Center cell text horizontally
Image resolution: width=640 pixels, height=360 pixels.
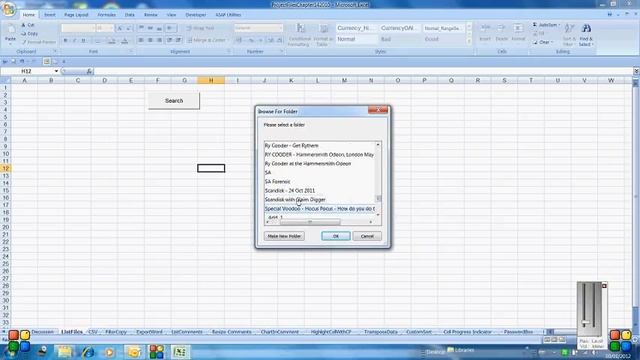coord(150,40)
